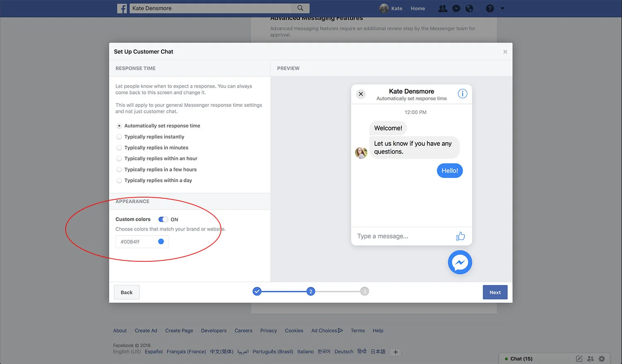The width and height of the screenshot is (622, 364).
Task: Click create group icon in chat bar
Action: [590, 359]
